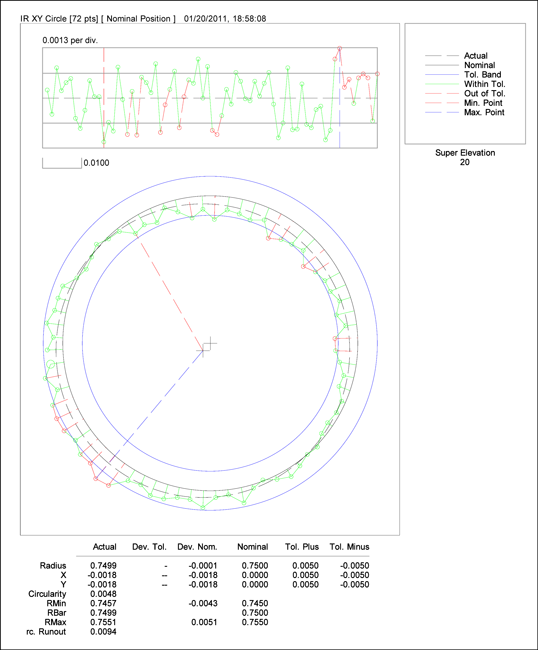Click the RMax actual value 0.7551

pos(103,622)
